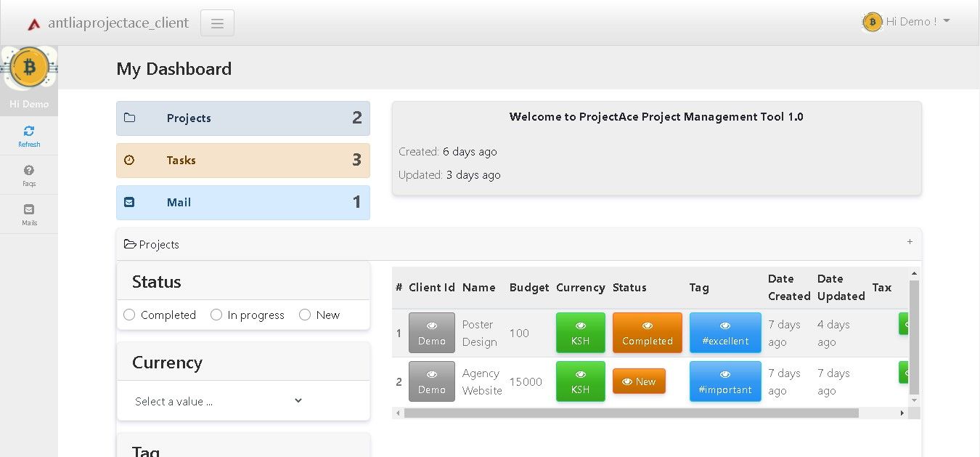Click the Created 6 days ago text
Viewport: 980px width, 457px height.
(448, 151)
